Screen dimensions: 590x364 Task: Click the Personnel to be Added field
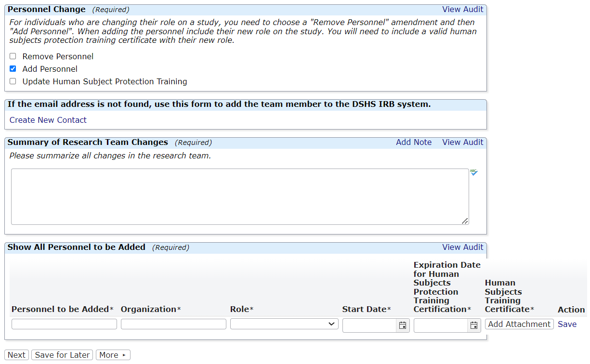click(64, 324)
